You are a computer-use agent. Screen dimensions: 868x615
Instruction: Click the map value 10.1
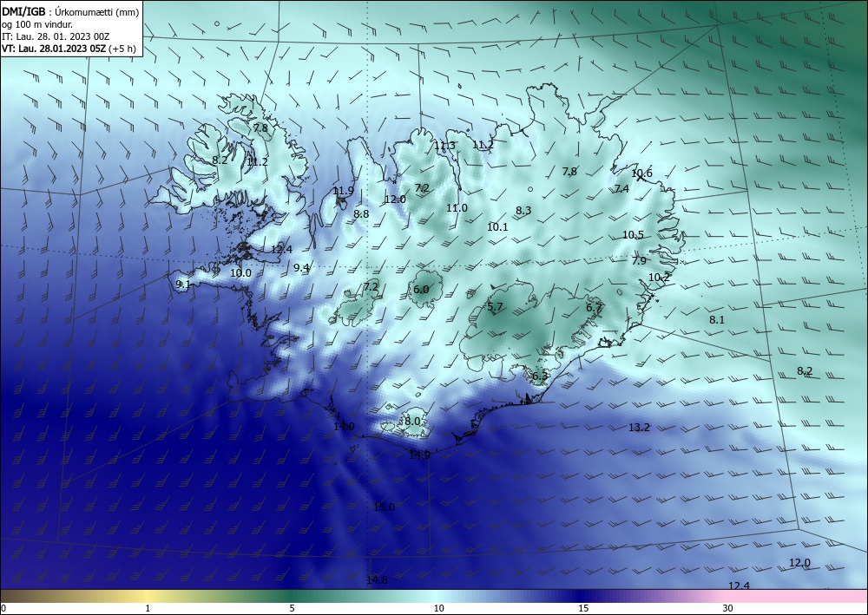497,226
